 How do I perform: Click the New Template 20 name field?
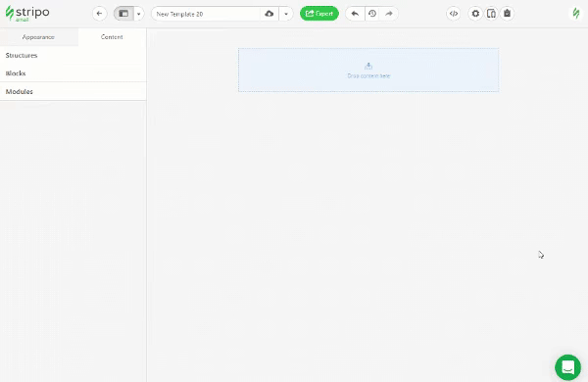click(206, 14)
